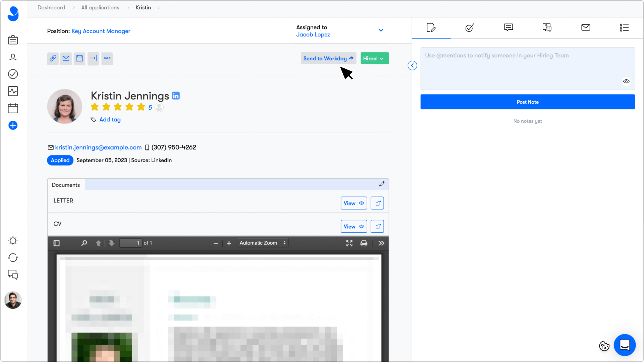The image size is (644, 362).
Task: Copy the candidate link via the chain icon
Action: click(x=53, y=58)
